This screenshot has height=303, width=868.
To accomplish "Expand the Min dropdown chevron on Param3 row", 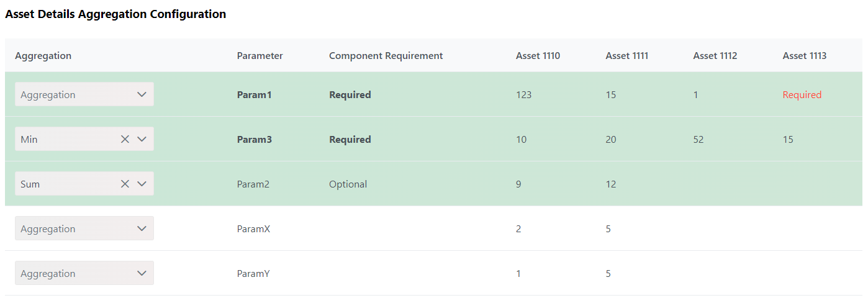I will click(142, 139).
